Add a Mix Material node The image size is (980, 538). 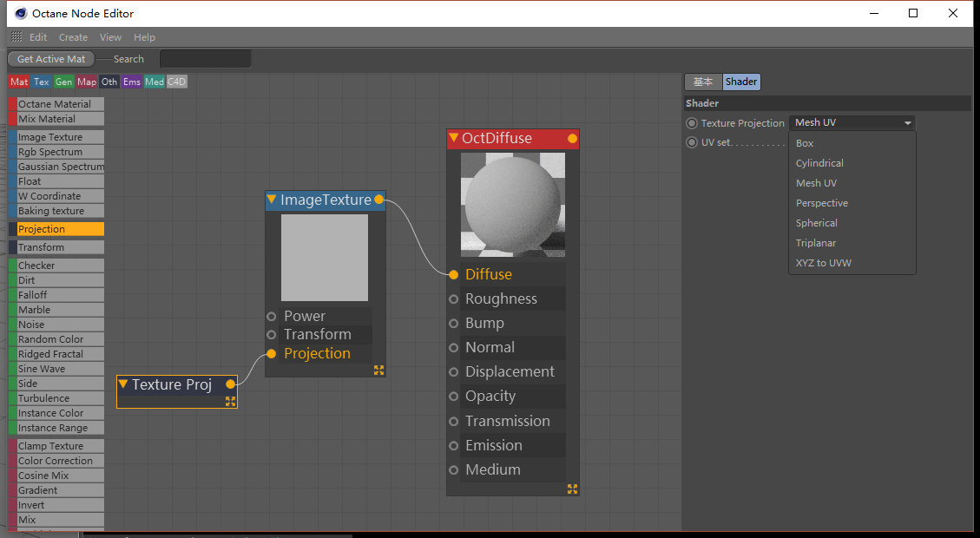point(56,119)
